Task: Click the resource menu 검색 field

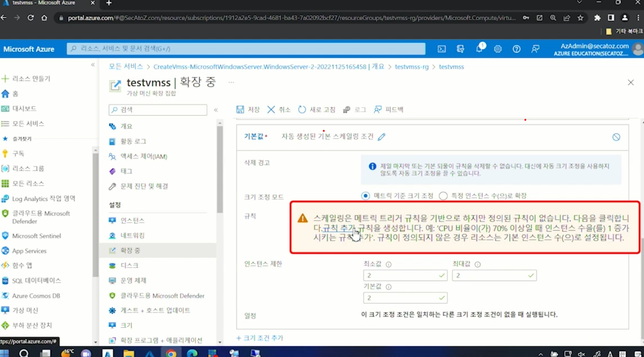Action: point(158,110)
